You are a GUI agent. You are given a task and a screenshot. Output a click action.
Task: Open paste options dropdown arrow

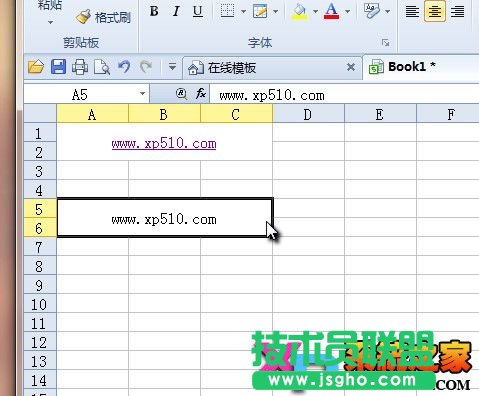(50, 23)
